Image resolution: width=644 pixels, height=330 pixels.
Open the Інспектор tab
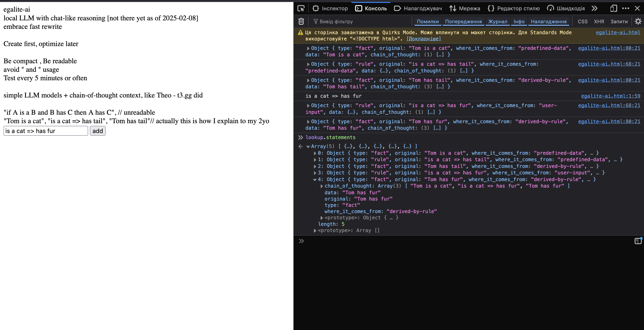(330, 8)
